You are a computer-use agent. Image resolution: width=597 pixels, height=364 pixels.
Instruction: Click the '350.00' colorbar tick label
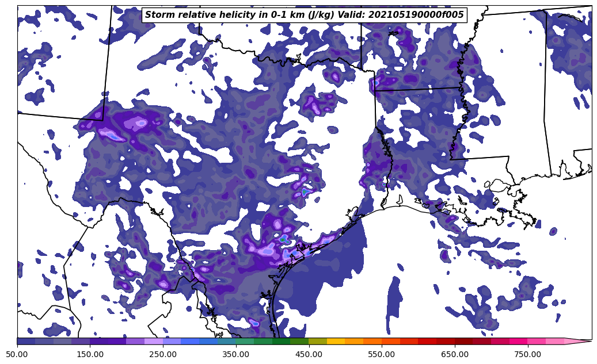coord(236,354)
